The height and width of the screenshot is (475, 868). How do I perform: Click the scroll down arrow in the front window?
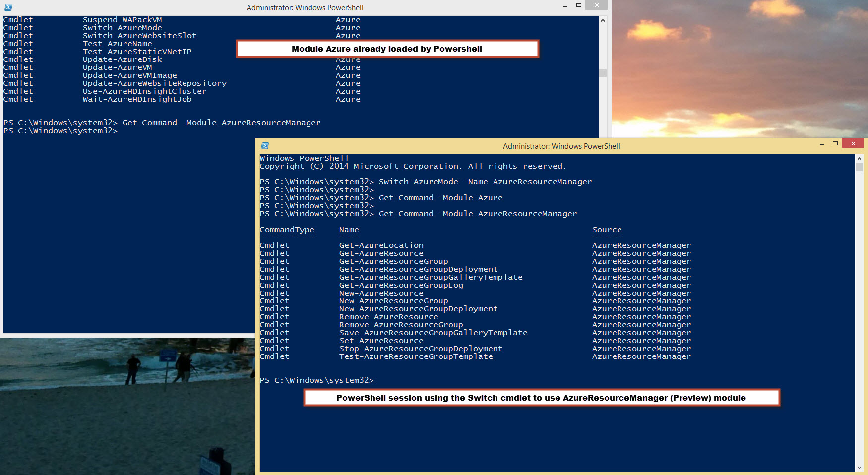(859, 467)
